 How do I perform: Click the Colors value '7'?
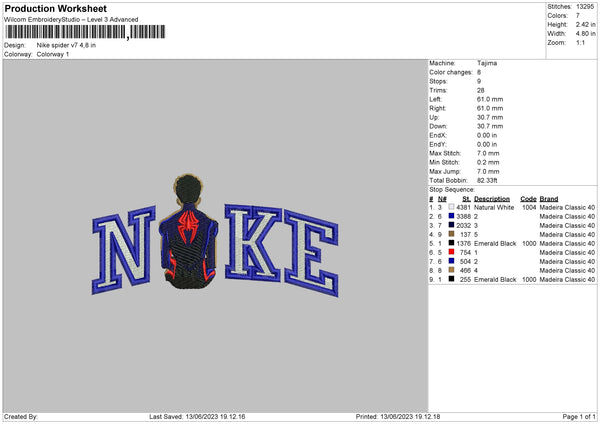point(578,16)
